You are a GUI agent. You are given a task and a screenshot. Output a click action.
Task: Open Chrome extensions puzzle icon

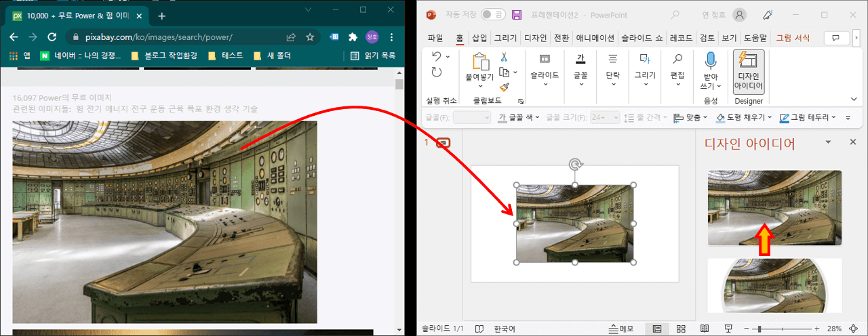point(353,37)
